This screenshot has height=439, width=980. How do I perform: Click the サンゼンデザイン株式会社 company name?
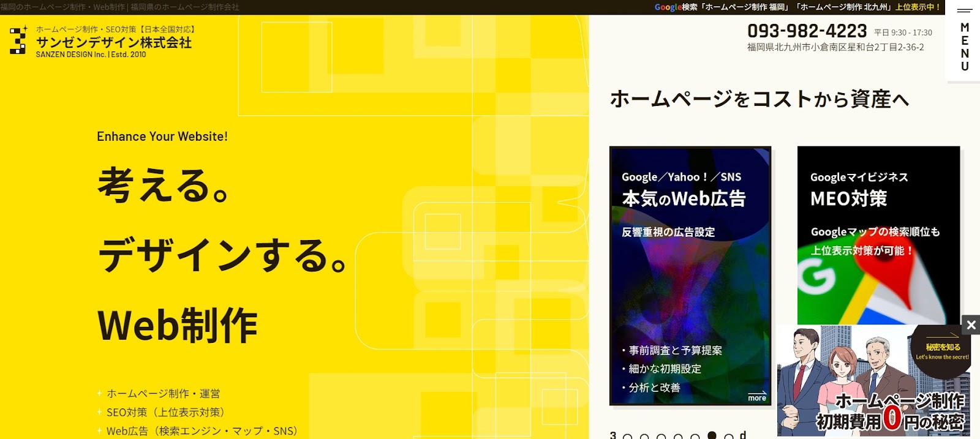pyautogui.click(x=113, y=42)
